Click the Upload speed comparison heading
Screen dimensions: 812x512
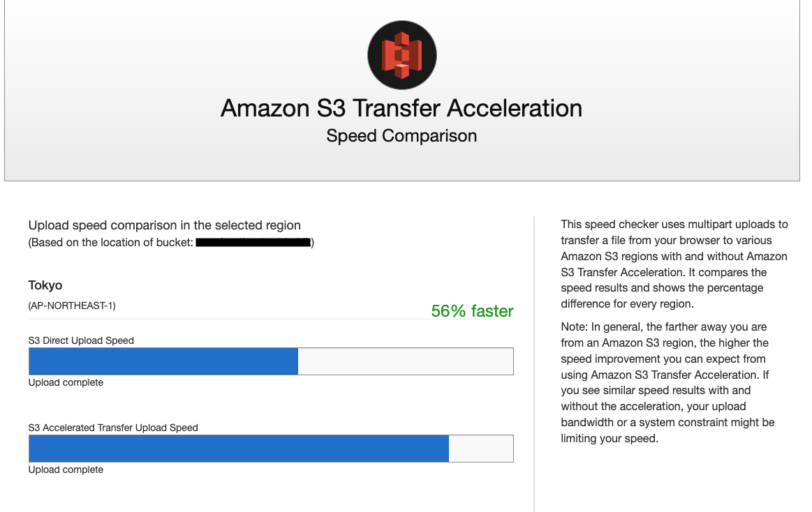point(164,225)
